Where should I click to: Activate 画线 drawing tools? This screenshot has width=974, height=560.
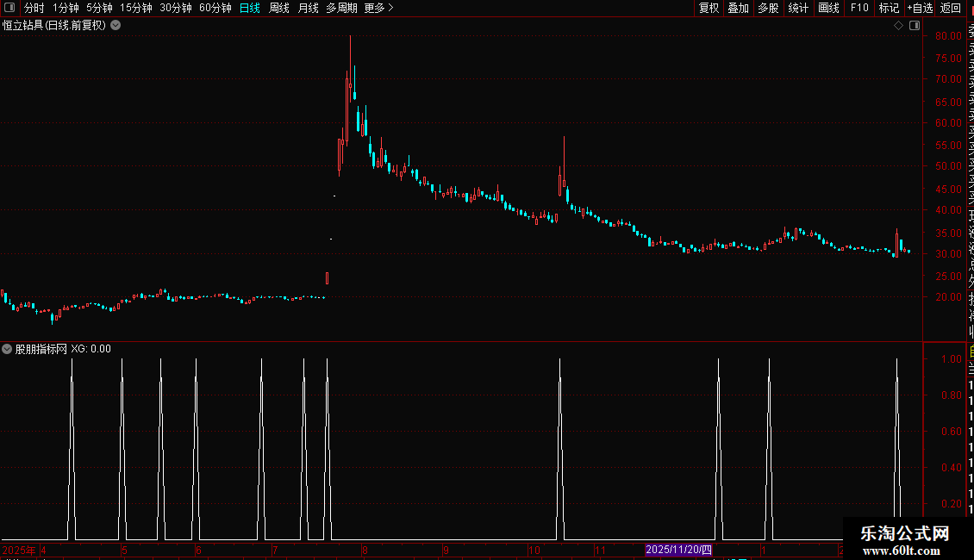(x=828, y=8)
